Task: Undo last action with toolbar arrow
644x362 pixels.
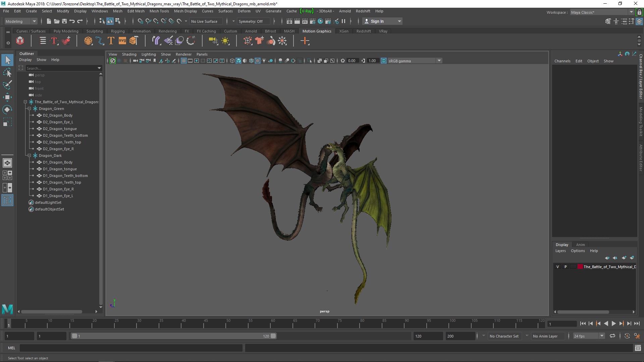Action: pos(72,21)
